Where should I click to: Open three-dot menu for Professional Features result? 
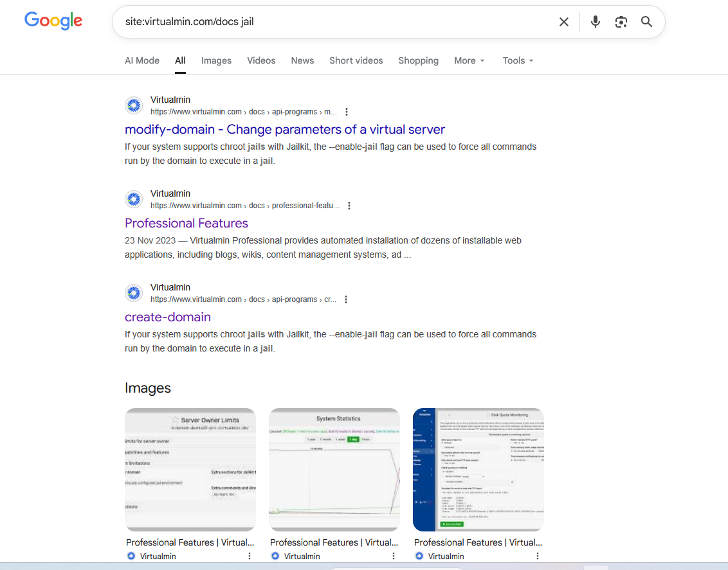[349, 206]
